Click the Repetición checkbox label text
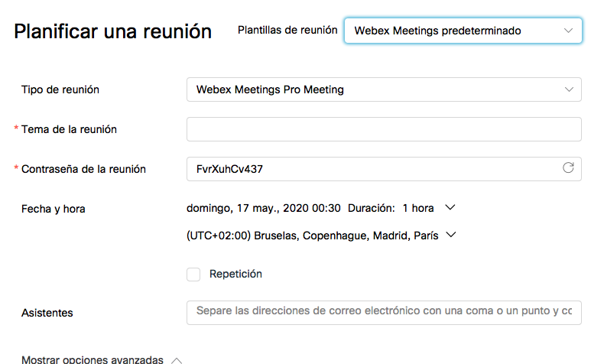The height and width of the screenshot is (364, 604). pyautogui.click(x=235, y=274)
